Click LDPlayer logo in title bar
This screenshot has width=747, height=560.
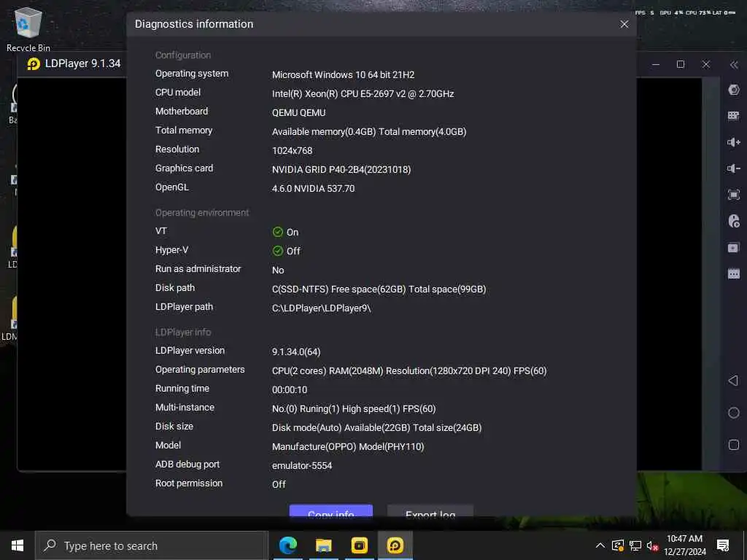(x=34, y=64)
